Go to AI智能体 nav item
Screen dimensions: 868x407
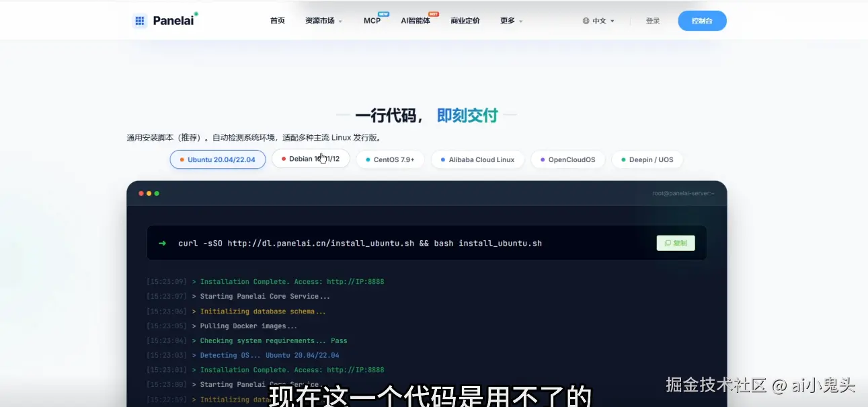tap(416, 21)
